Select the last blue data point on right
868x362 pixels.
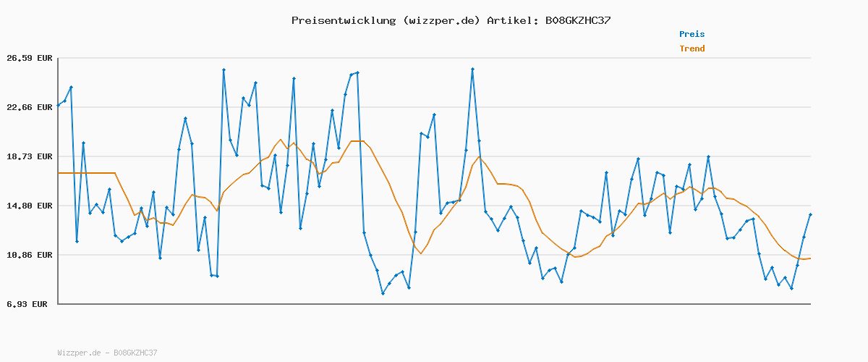click(810, 215)
